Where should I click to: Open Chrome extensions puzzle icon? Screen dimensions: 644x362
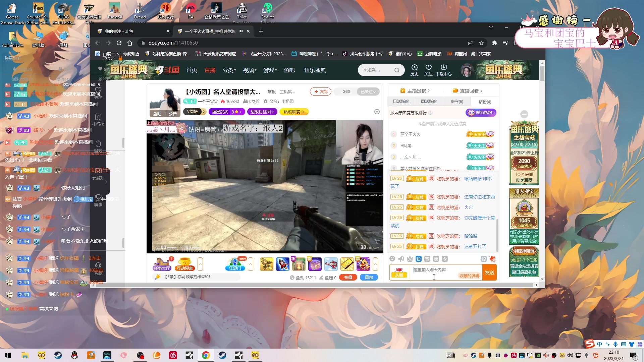point(494,43)
